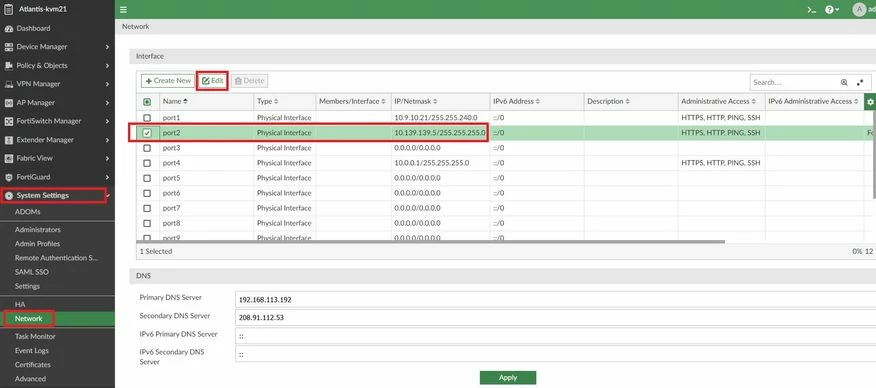Viewport: 876px width, 388px height.
Task: Expand FortiSwitch Manager submenu chevron
Action: tap(107, 121)
